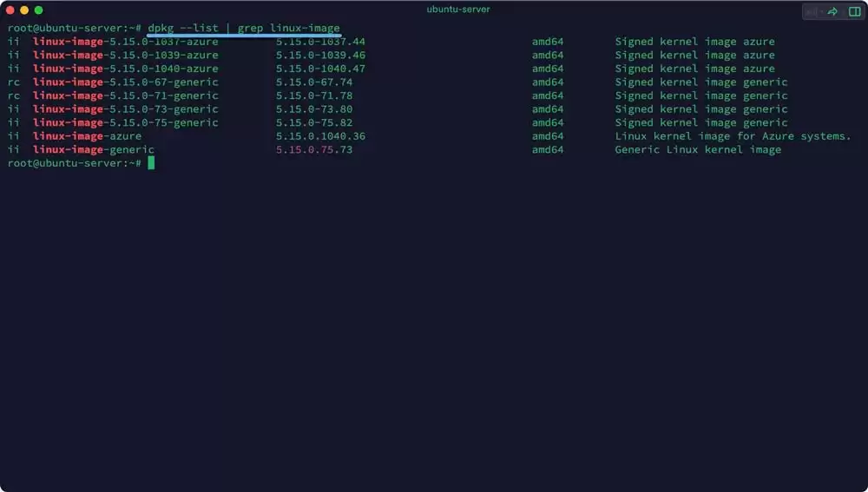The image size is (868, 492).
Task: Click version 5.15.0-1040.47
Action: [320, 69]
